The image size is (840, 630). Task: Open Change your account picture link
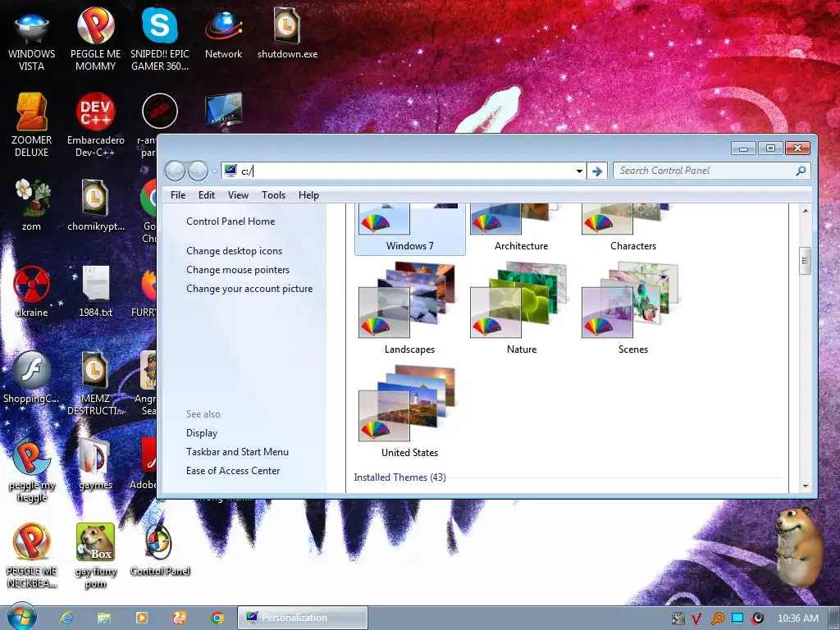pyautogui.click(x=249, y=288)
